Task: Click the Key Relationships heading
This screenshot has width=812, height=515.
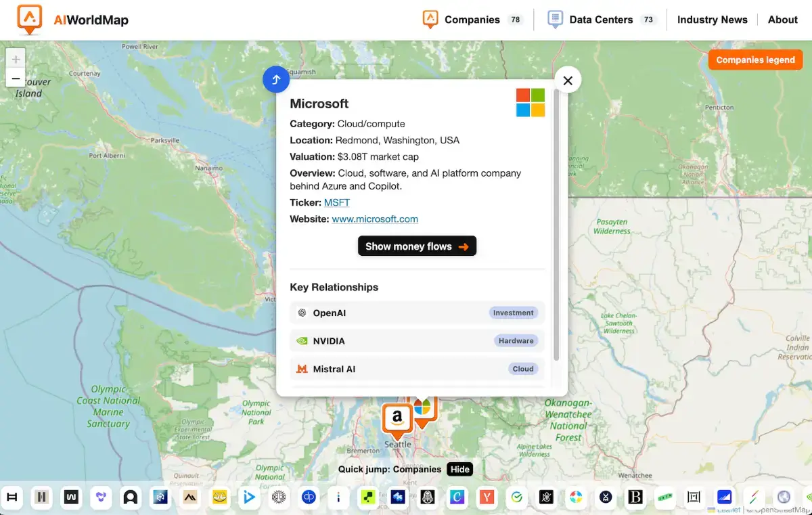Action: 334,287
